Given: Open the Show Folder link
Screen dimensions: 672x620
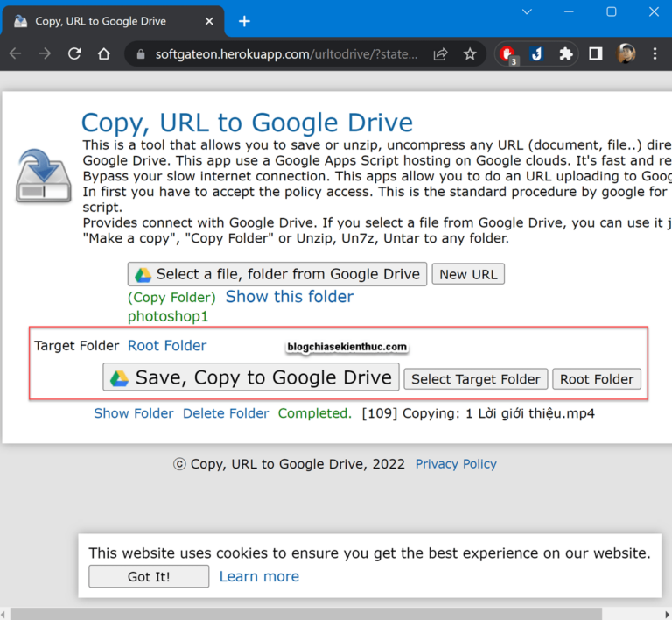Looking at the screenshot, I should (x=134, y=413).
